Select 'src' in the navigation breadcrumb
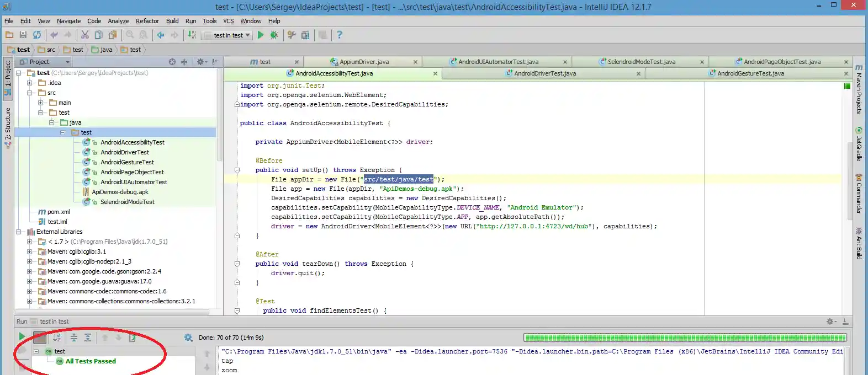This screenshot has width=868, height=375. click(x=46, y=50)
